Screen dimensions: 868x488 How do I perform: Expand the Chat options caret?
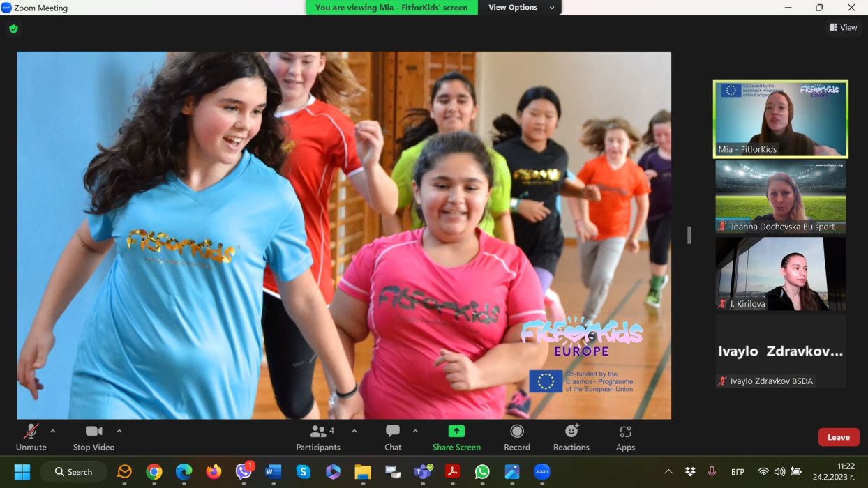click(416, 431)
